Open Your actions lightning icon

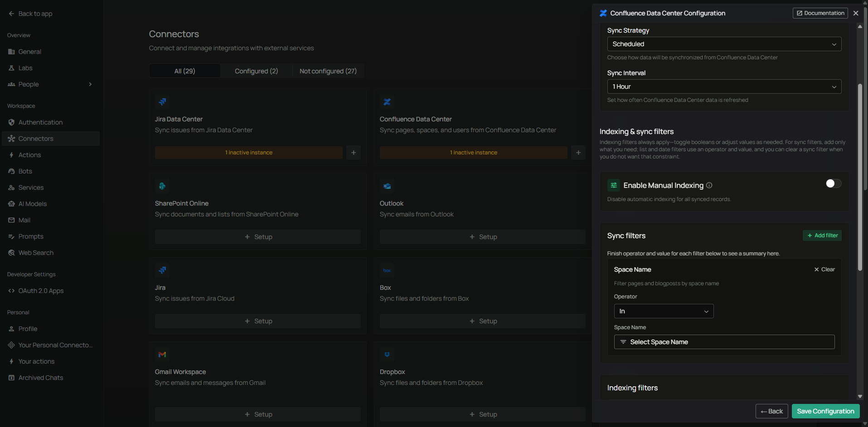[11, 361]
